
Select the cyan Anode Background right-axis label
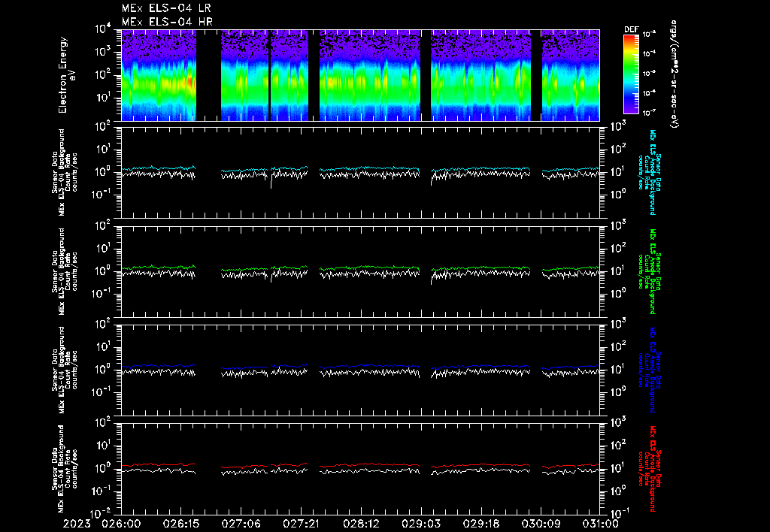click(649, 172)
